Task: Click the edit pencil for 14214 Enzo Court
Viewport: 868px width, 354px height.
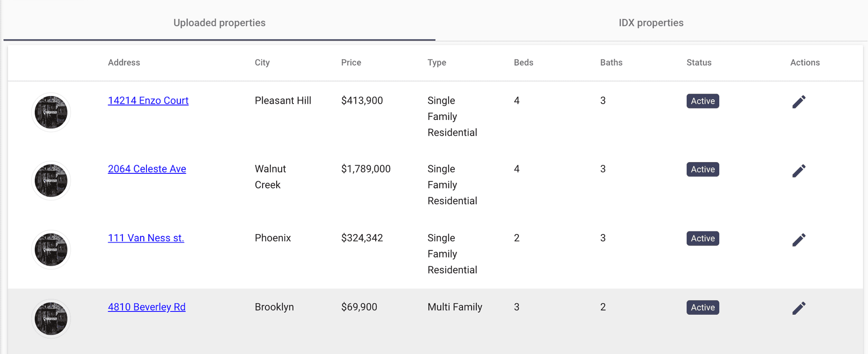Action: (799, 102)
